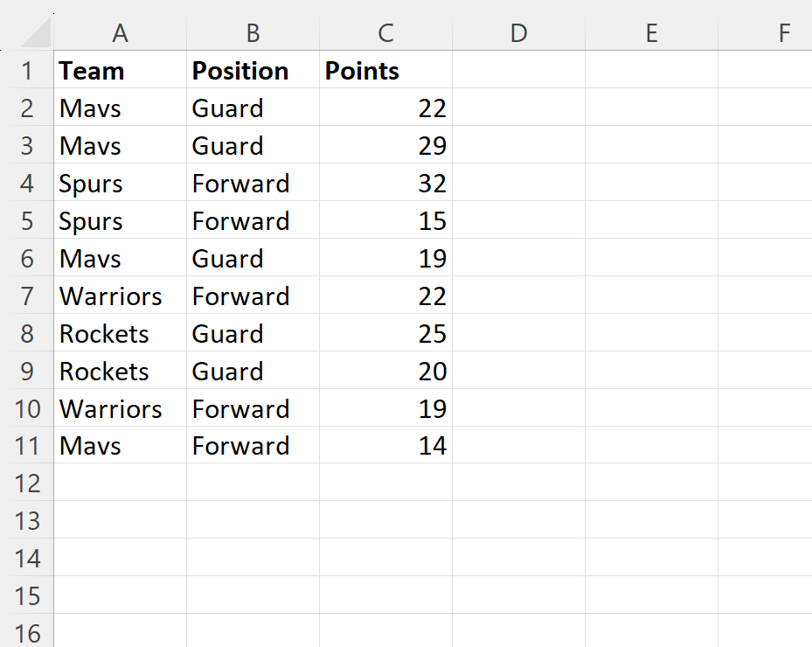Select column D header
812x647 pixels.
pos(518,33)
